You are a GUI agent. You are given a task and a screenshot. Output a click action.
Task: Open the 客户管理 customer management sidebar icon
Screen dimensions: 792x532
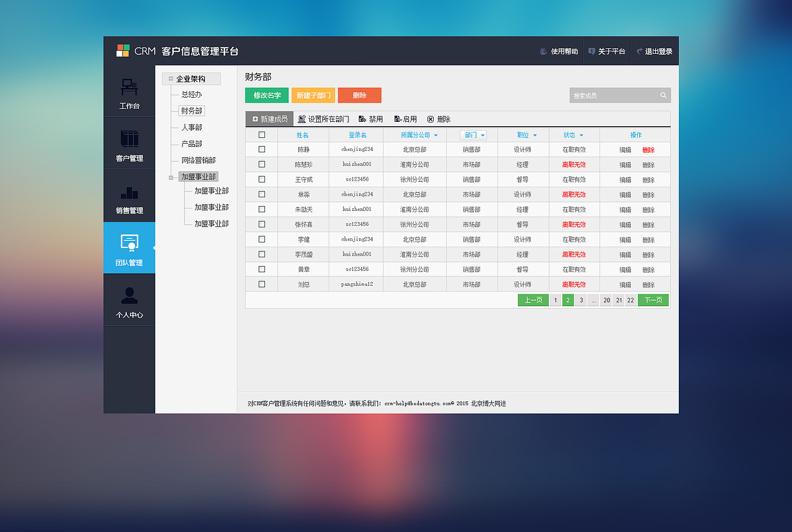point(129,139)
